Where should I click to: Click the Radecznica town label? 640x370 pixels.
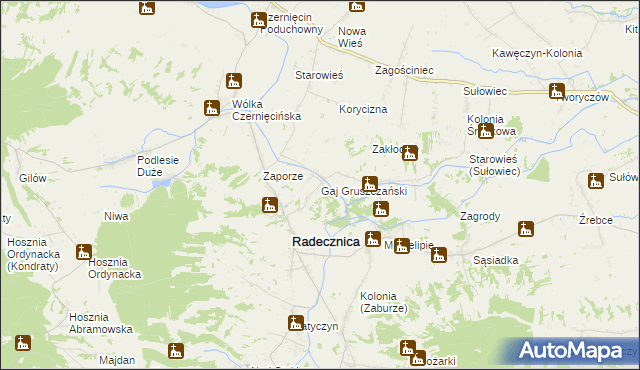(x=326, y=241)
